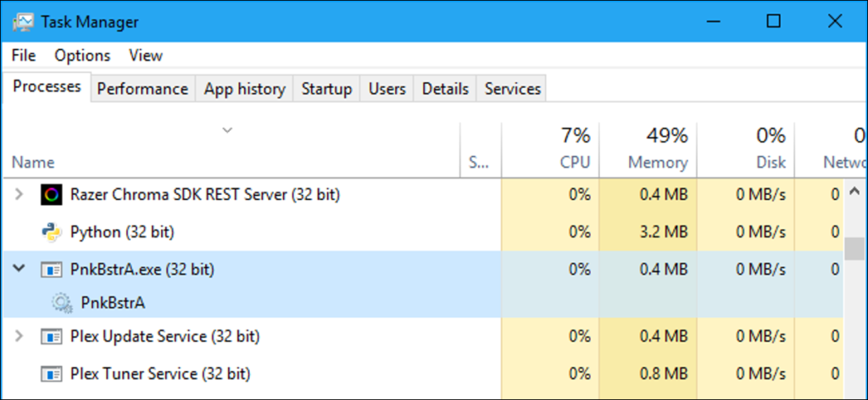Switch to the Startup tab

326,89
